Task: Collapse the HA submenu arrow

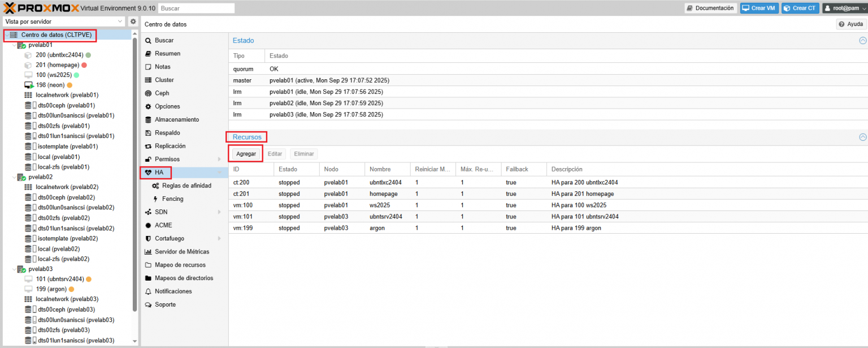Action: click(219, 173)
